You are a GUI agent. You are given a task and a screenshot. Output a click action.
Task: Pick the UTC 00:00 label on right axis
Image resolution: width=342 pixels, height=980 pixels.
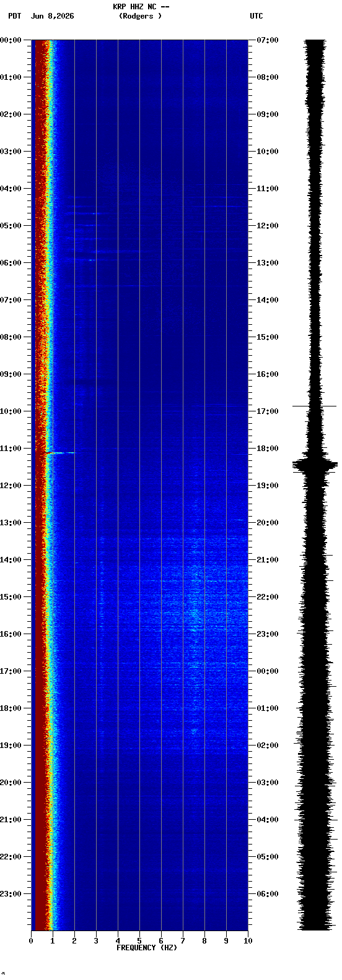click(267, 671)
